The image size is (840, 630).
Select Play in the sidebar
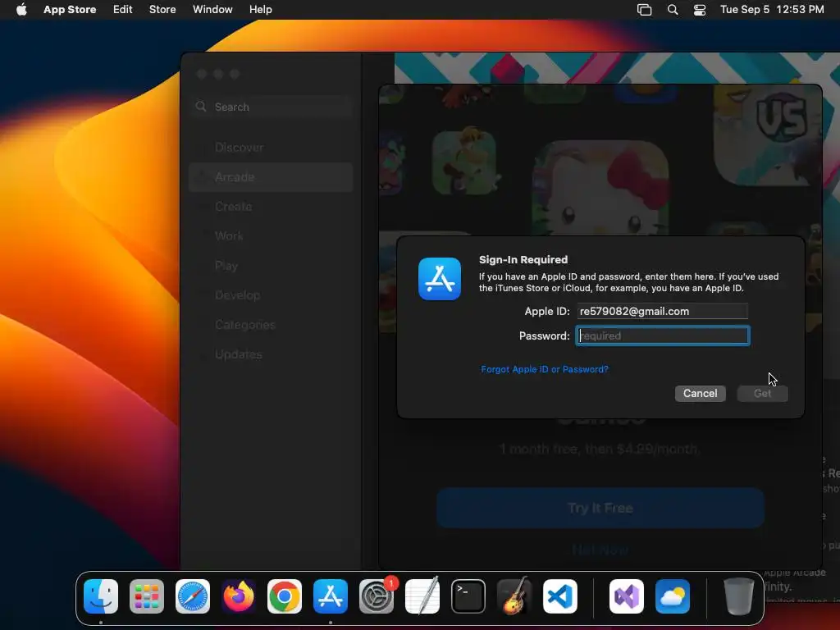271,266
